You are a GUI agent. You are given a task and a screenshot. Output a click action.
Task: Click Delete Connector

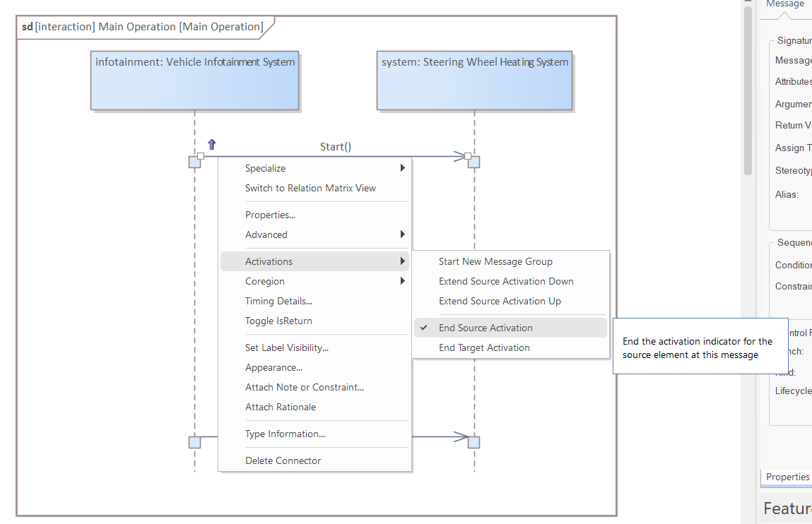click(283, 460)
